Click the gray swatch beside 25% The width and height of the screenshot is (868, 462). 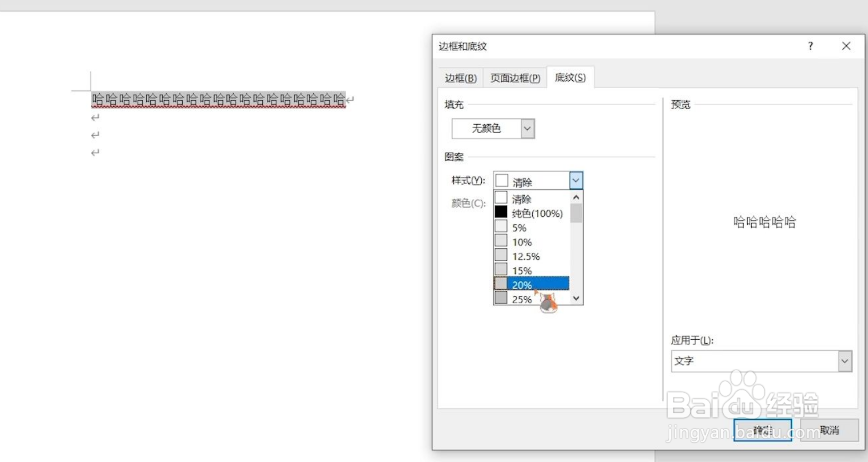coord(501,298)
